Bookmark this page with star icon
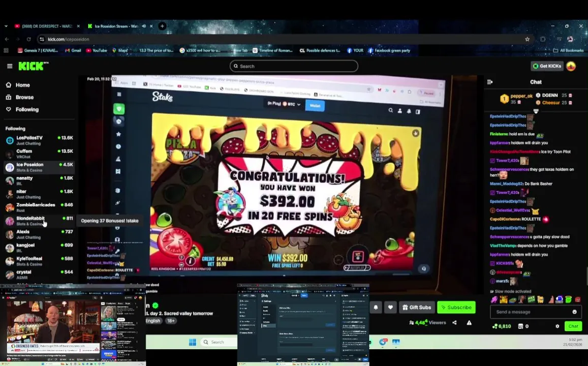 click(x=527, y=39)
